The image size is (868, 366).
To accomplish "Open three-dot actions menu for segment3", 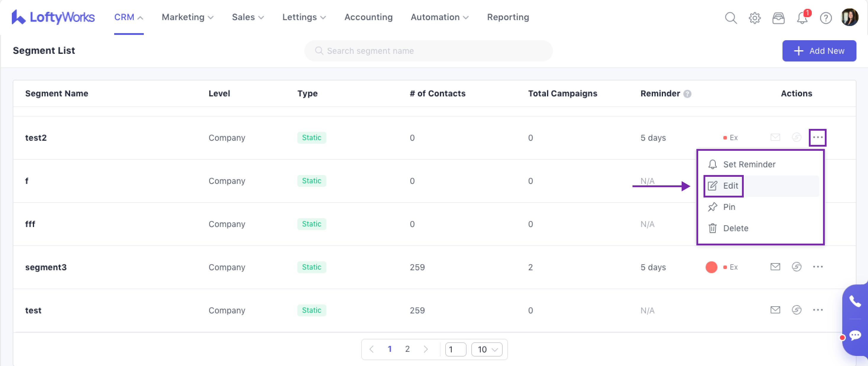I will (817, 267).
